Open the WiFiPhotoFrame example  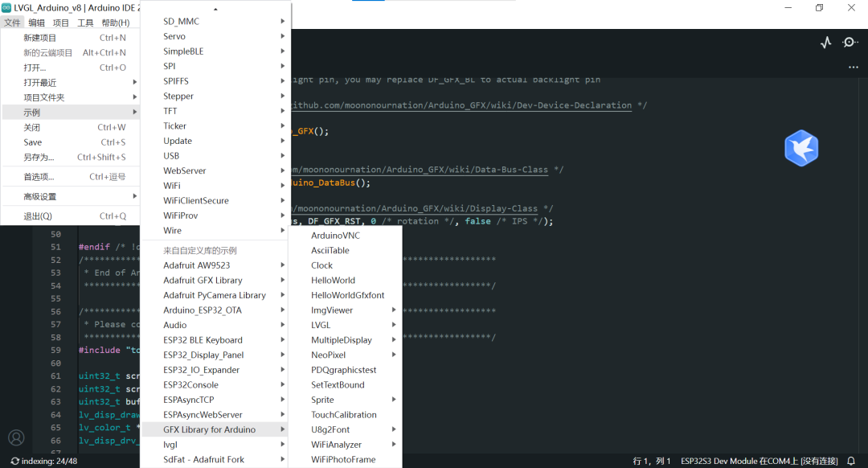[x=346, y=460]
